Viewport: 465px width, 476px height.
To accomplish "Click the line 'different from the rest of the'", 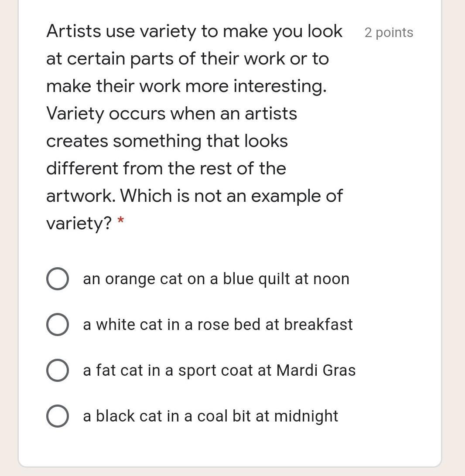I will (x=166, y=169).
